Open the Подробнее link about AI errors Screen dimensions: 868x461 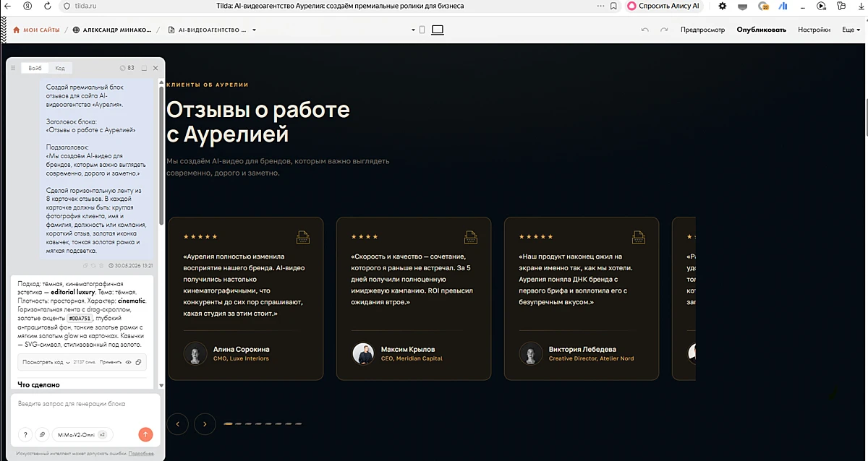tap(141, 454)
